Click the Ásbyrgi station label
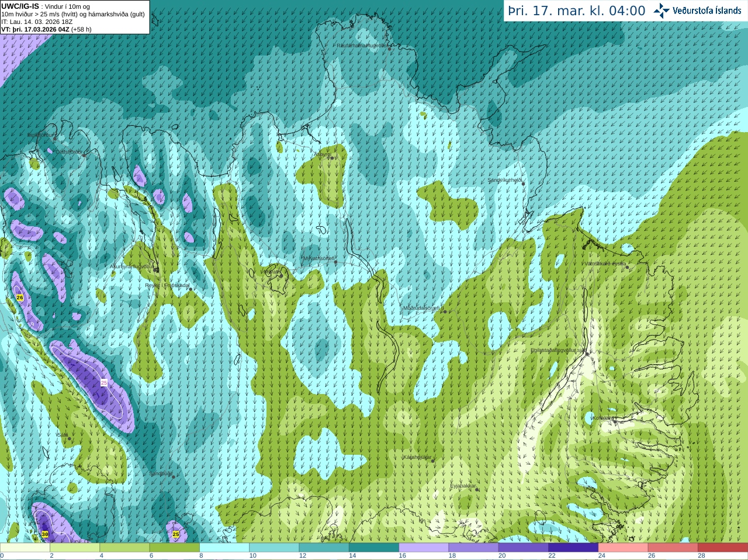The image size is (748, 560). pyautogui.click(x=322, y=154)
